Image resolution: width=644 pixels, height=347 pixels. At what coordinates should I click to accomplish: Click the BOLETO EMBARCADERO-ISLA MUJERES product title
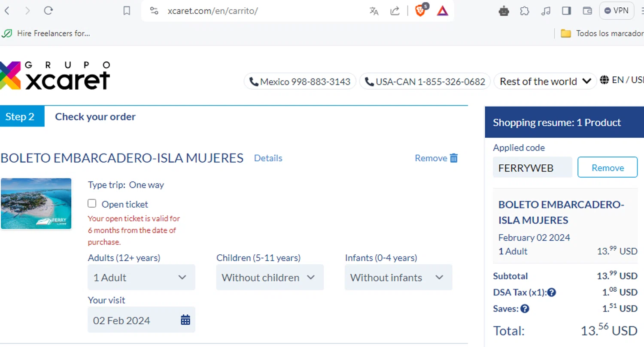[122, 158]
